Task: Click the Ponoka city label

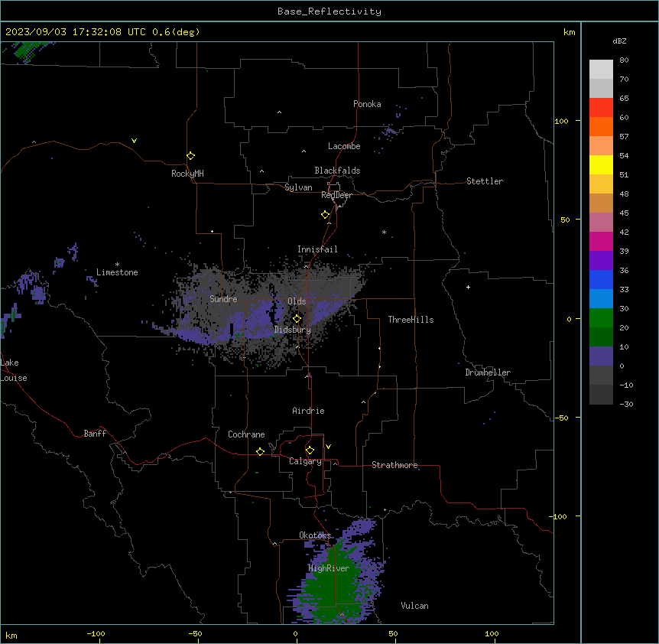Action: 367,104
